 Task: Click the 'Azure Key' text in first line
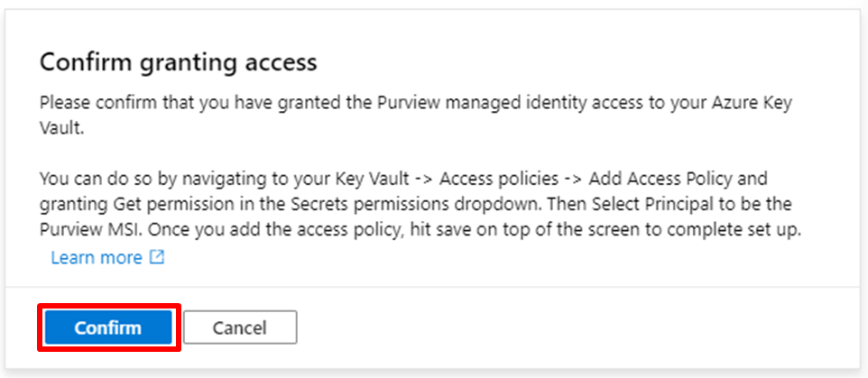749,104
